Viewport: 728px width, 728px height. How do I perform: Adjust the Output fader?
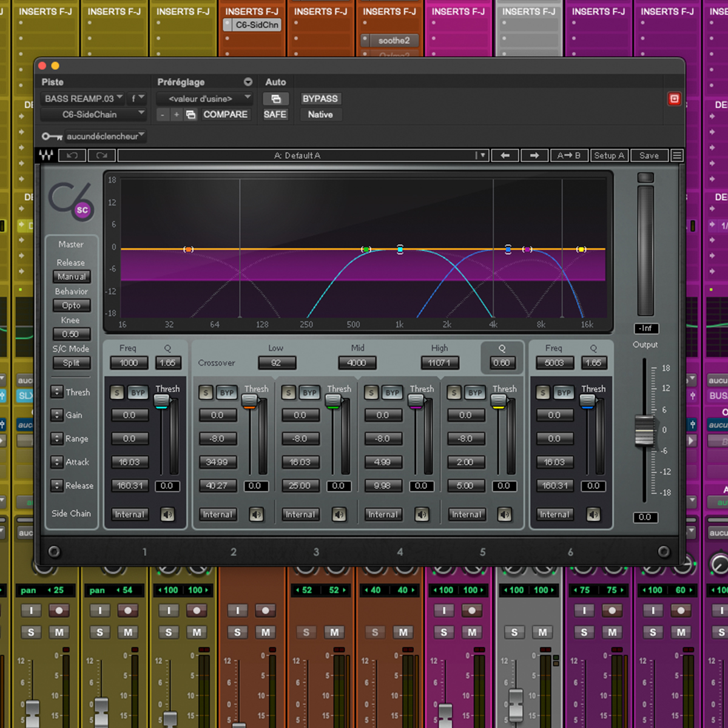coord(644,430)
